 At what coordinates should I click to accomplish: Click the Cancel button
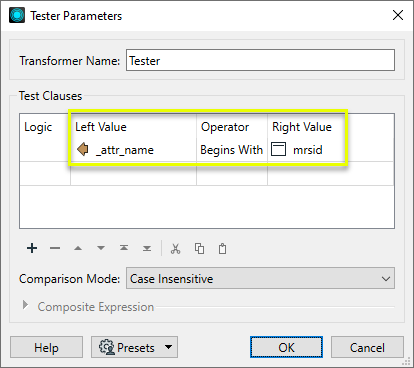(x=367, y=347)
